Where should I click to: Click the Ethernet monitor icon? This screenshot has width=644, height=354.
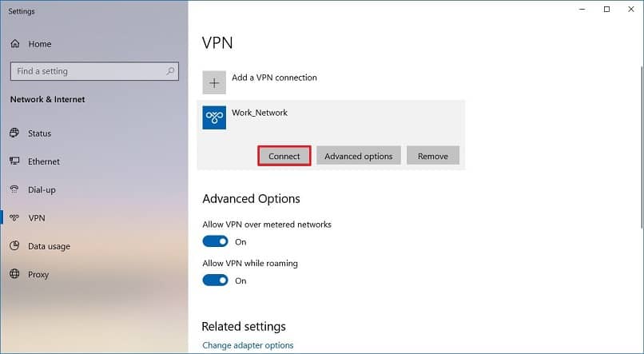tap(15, 161)
